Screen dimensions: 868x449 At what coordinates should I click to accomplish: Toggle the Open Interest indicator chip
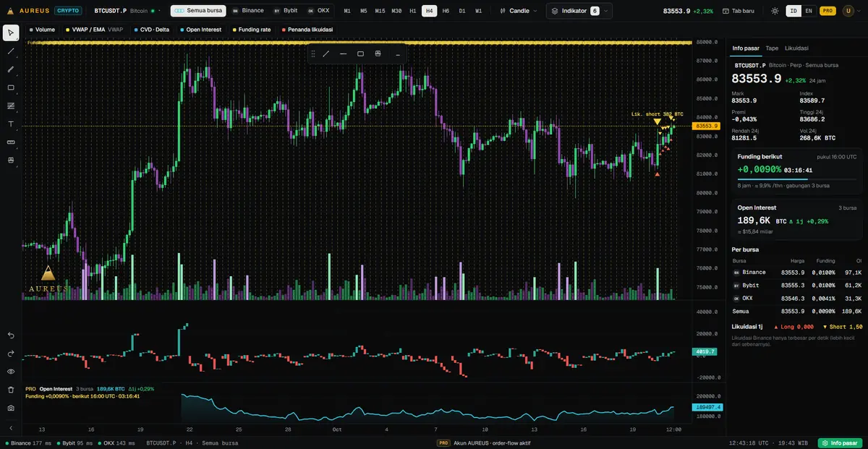pyautogui.click(x=201, y=30)
